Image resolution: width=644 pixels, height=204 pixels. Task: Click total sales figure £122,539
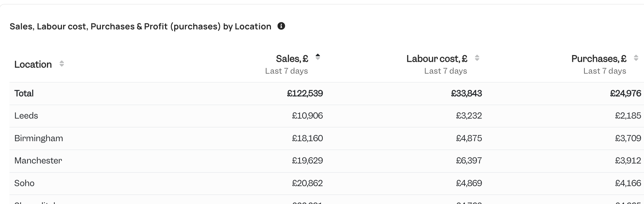tap(305, 93)
